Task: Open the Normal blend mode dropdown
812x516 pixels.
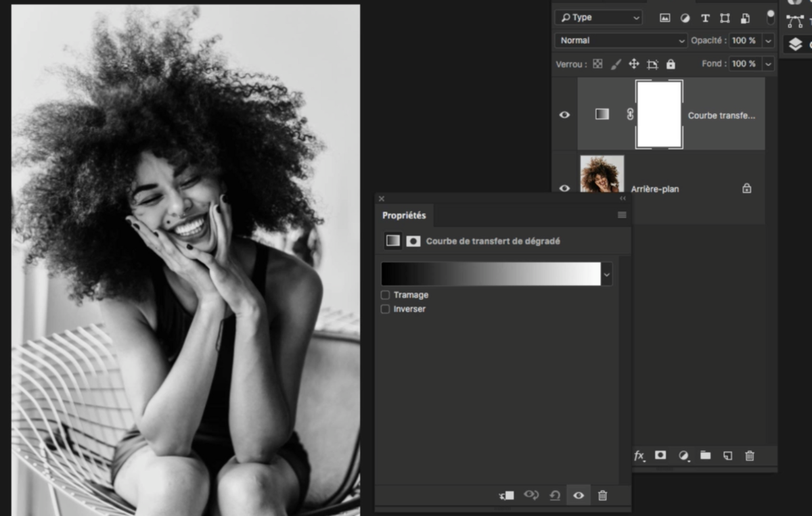Action: click(621, 41)
